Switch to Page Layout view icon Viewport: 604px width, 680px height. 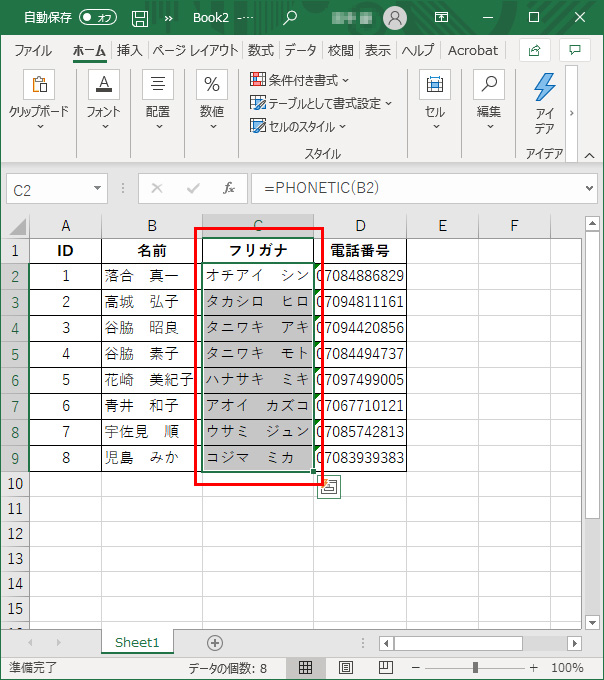(346, 667)
